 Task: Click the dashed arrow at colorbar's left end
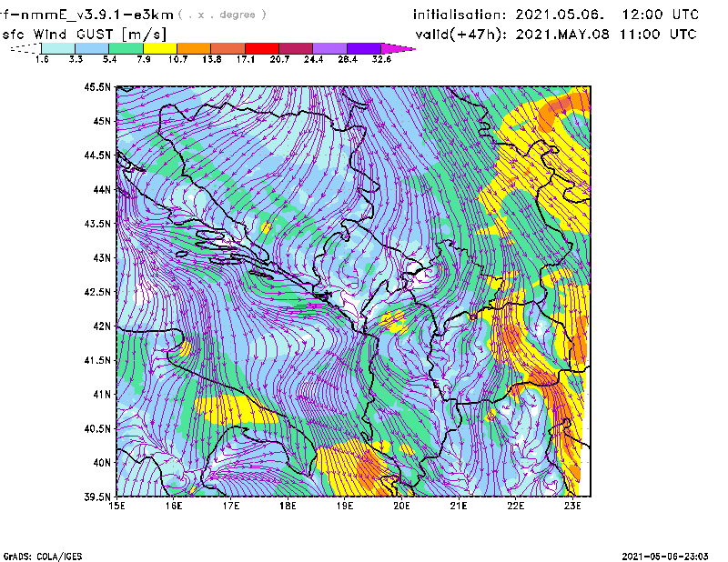click(x=25, y=48)
